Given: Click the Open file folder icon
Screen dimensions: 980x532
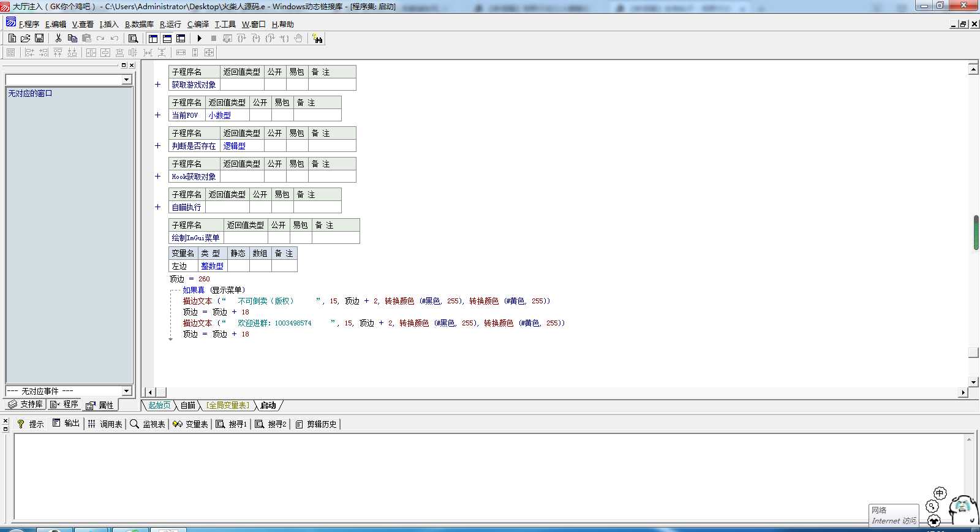Looking at the screenshot, I should click(x=25, y=38).
